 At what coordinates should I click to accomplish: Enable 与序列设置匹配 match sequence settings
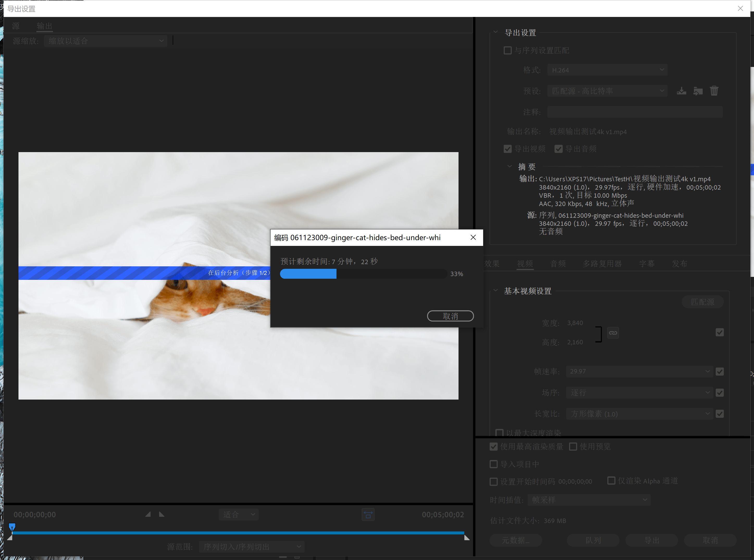coord(507,51)
